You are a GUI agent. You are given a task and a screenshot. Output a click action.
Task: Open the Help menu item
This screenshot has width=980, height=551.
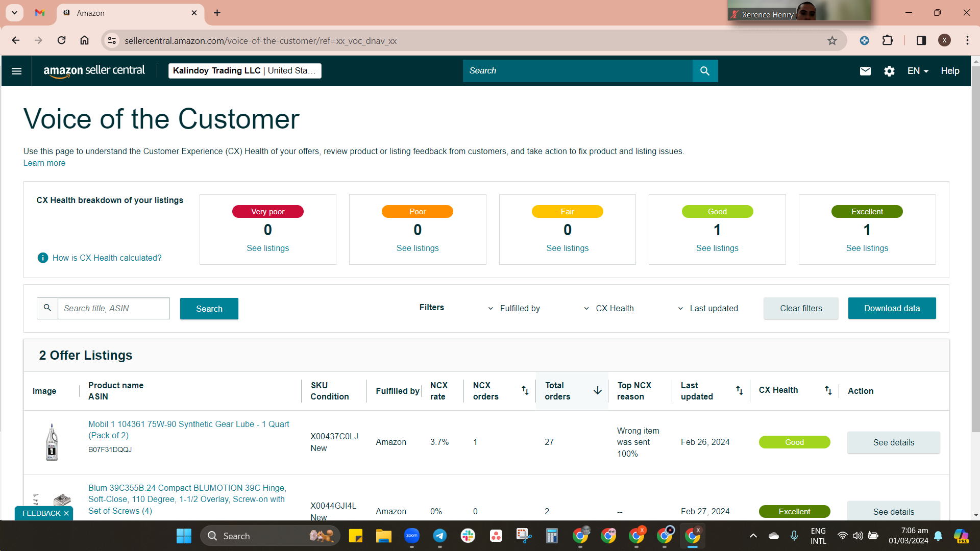coord(950,71)
